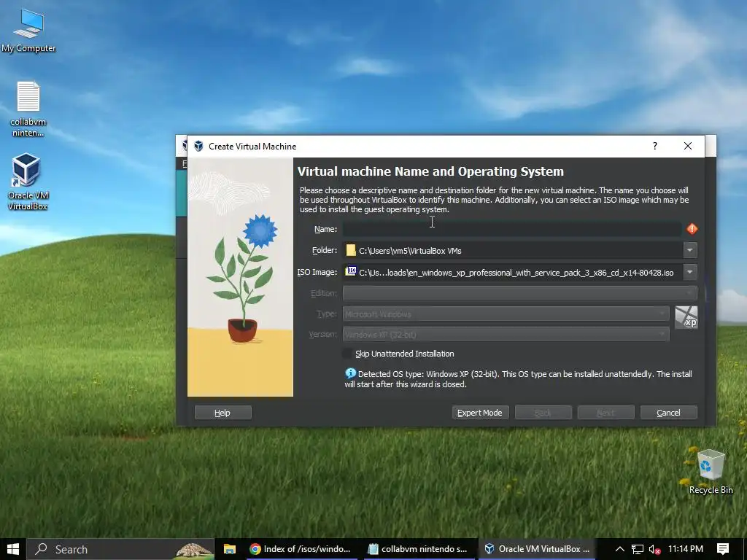Viewport: 747px width, 560px height.
Task: Open the Version dropdown showing Windows XP (32-bit)
Action: (506, 334)
